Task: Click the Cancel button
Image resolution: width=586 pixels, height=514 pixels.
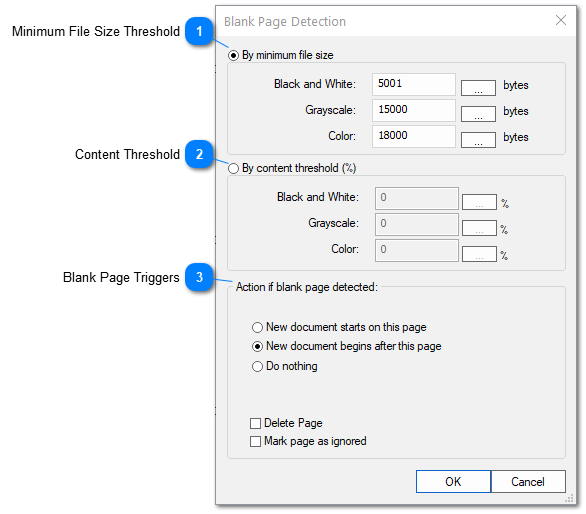Action: (528, 481)
